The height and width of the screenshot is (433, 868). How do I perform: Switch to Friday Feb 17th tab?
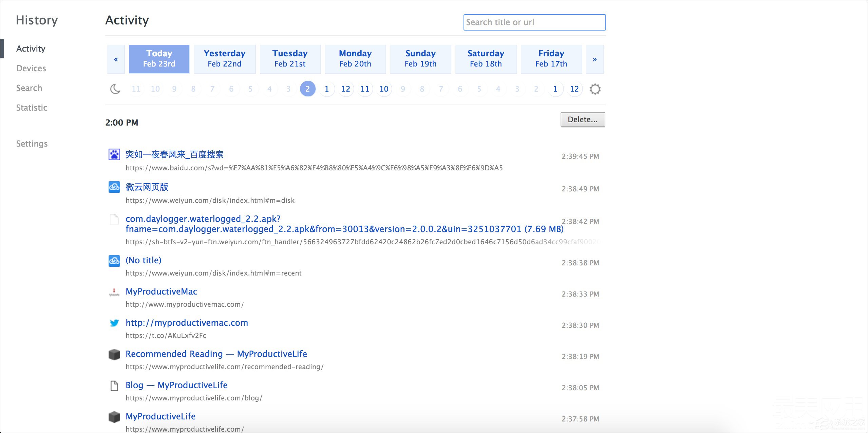551,59
